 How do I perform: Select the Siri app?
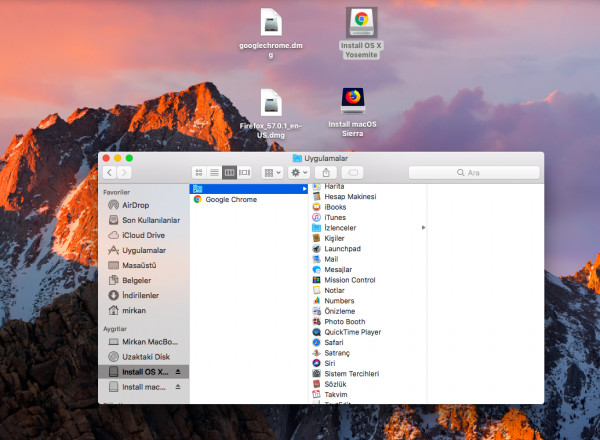click(369, 363)
